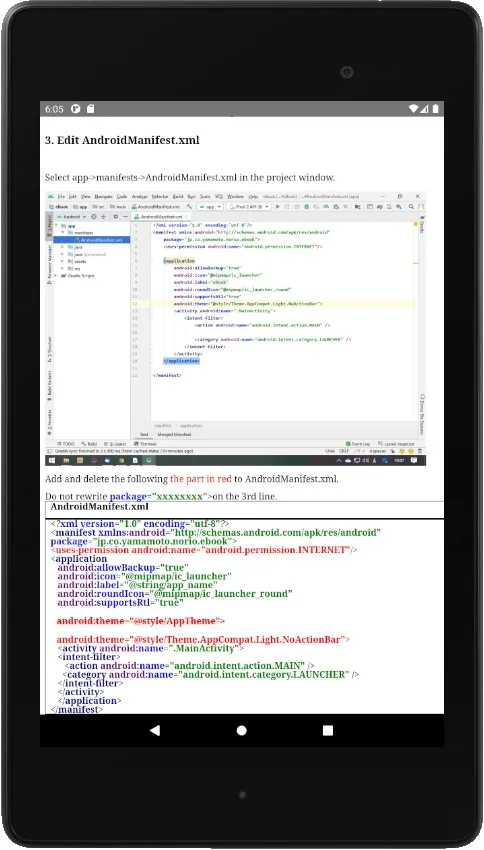This screenshot has height=850, width=484.
Task: Open the Logcat tool window button
Action: [x=115, y=443]
